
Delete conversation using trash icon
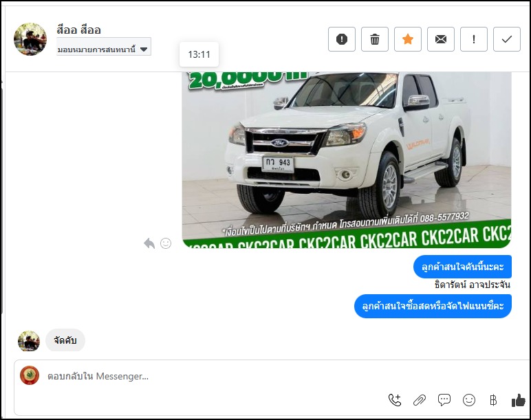(375, 39)
